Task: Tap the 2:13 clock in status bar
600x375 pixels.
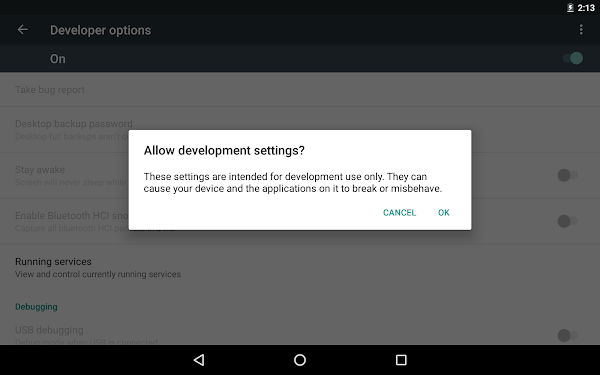Action: [x=586, y=8]
